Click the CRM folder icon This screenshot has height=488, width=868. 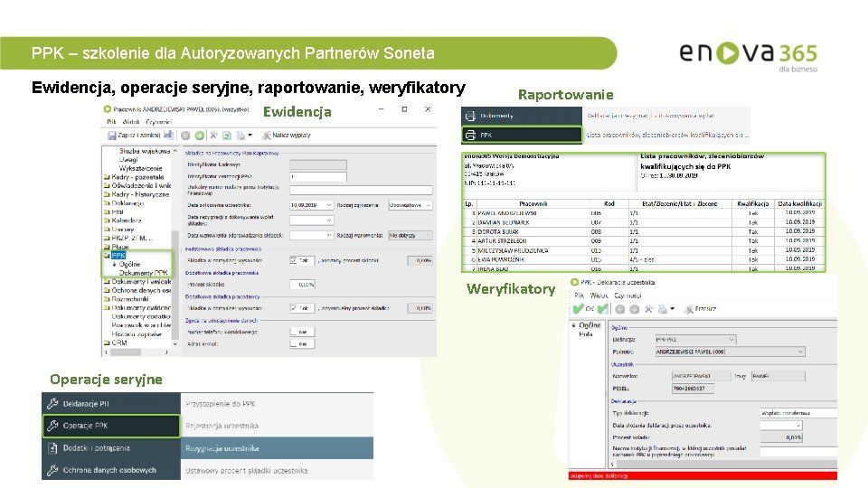107,343
